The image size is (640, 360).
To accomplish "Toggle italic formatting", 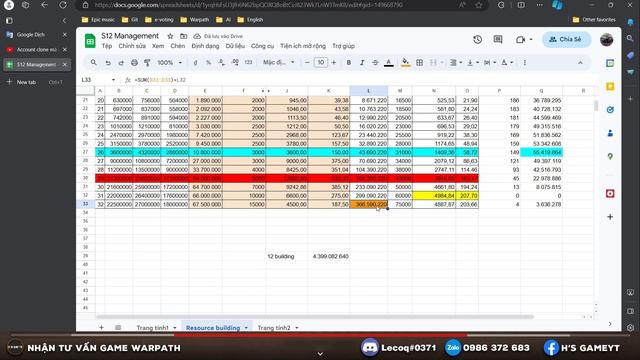I will (x=362, y=63).
